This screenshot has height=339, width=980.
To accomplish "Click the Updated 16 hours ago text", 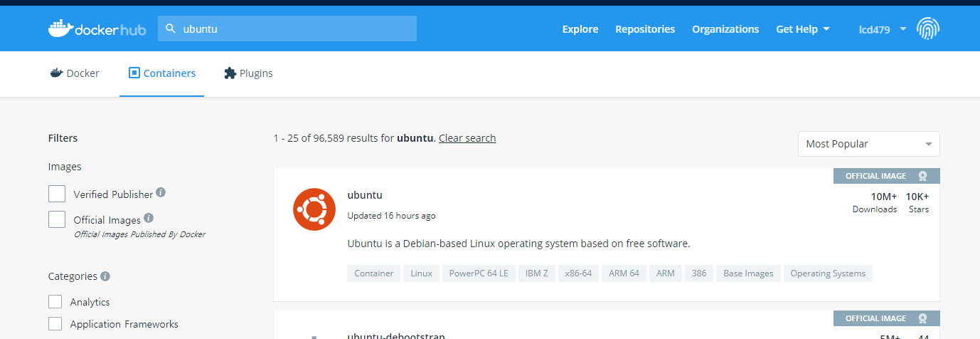I will [391, 216].
